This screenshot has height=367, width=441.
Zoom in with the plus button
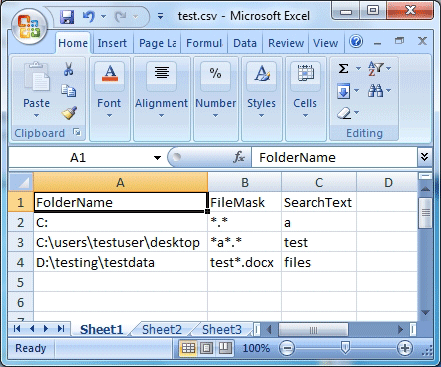(405, 348)
